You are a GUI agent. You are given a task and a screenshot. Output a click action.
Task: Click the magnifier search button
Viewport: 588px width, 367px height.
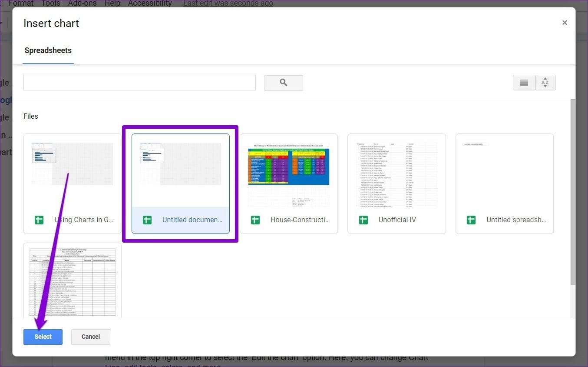283,83
